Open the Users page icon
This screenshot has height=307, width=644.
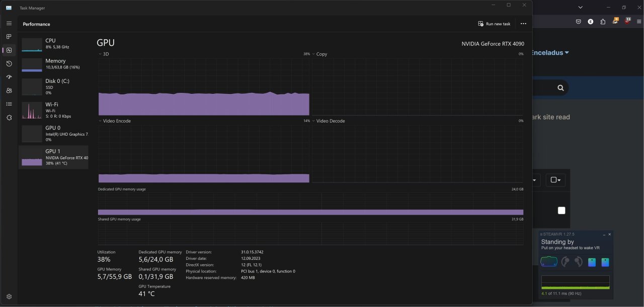(x=9, y=90)
